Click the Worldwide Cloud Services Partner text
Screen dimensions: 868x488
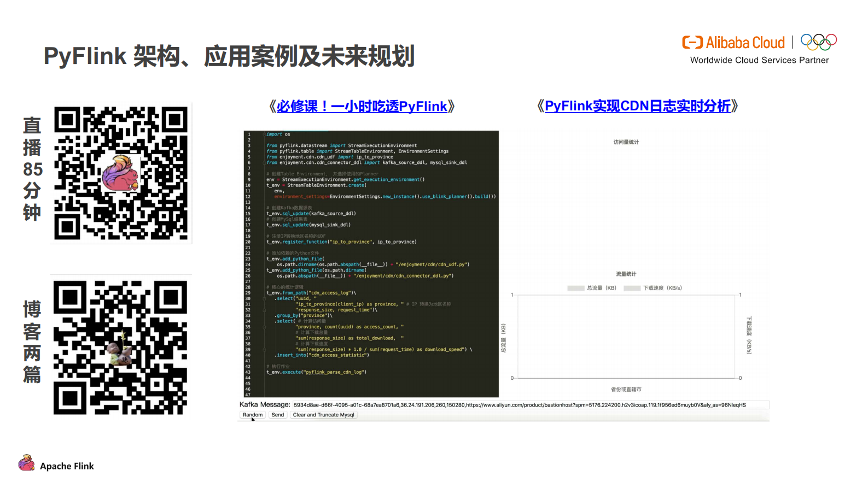click(759, 60)
